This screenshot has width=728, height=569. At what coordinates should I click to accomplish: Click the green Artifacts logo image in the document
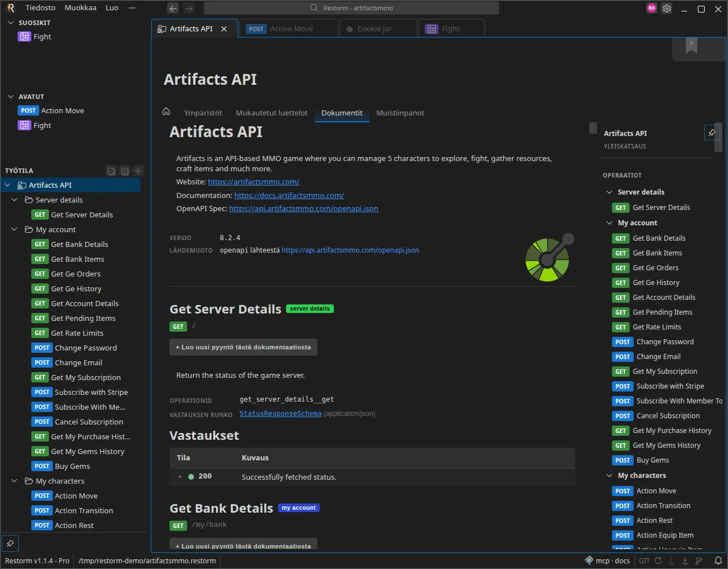pyautogui.click(x=549, y=257)
